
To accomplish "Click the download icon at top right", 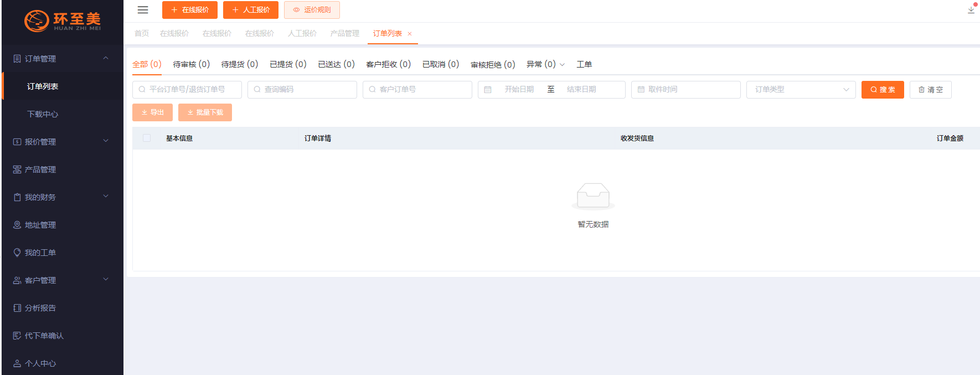I will pos(971,9).
